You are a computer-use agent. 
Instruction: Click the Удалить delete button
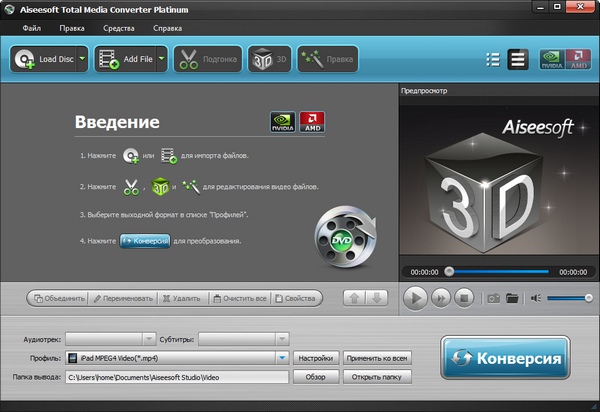tap(182, 298)
